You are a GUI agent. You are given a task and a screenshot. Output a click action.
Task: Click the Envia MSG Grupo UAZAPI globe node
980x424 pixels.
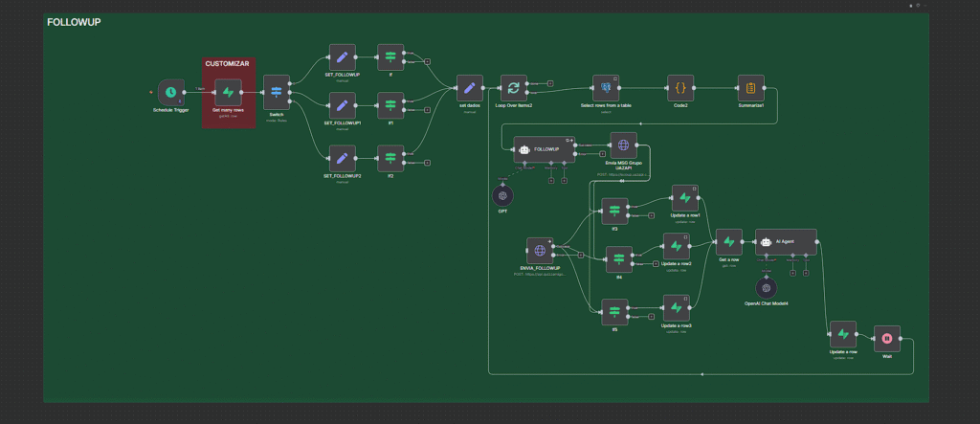click(623, 146)
